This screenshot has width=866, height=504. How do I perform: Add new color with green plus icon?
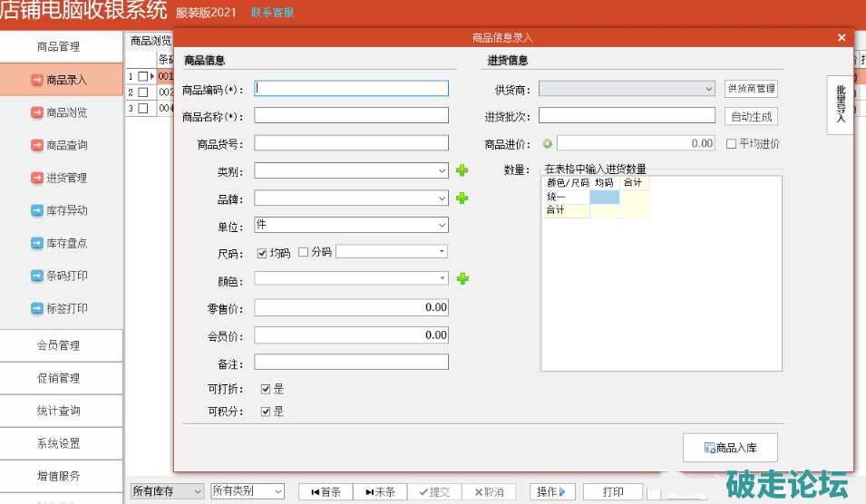click(462, 278)
